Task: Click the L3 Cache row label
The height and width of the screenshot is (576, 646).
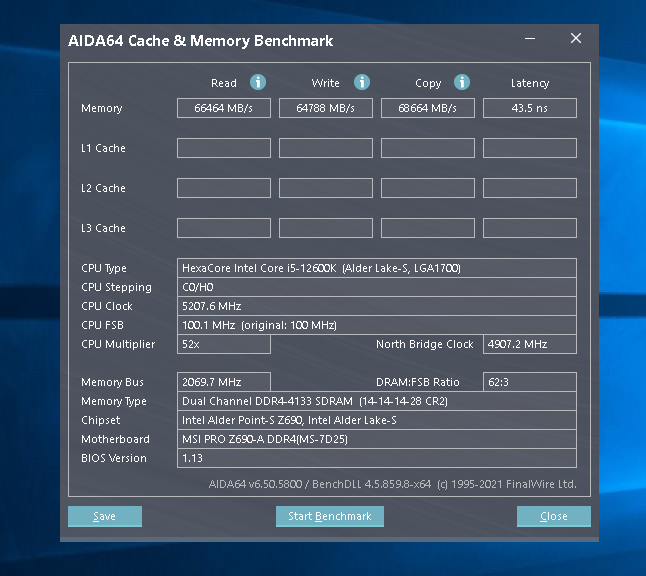Action: (103, 228)
